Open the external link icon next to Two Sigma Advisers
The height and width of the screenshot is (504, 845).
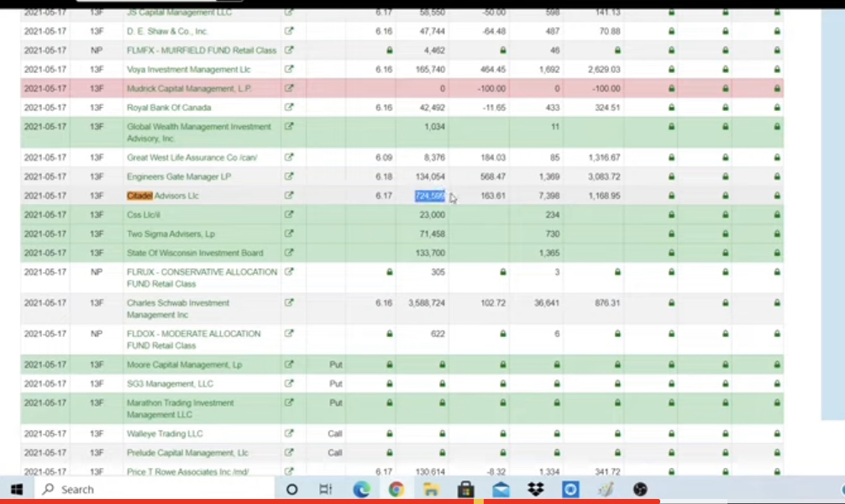289,234
